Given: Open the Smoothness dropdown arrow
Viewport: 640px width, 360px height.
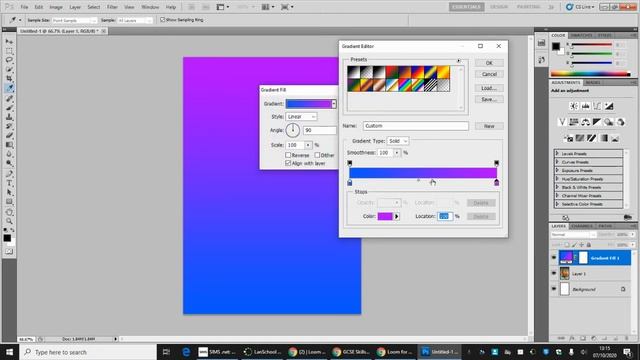Looking at the screenshot, I should 396,153.
